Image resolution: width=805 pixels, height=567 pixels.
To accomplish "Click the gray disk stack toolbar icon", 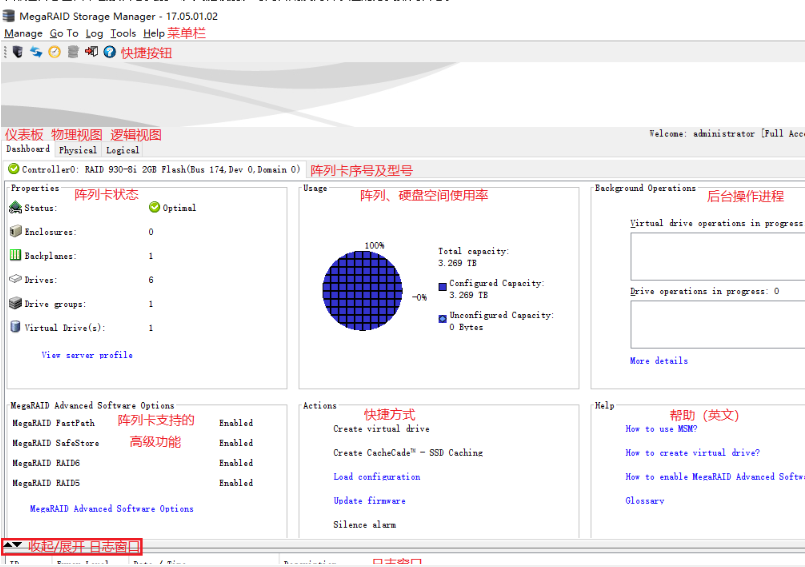I will [x=73, y=52].
